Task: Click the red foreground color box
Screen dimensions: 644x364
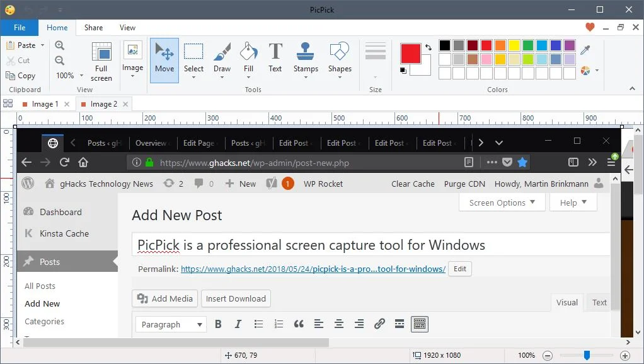Action: click(411, 54)
